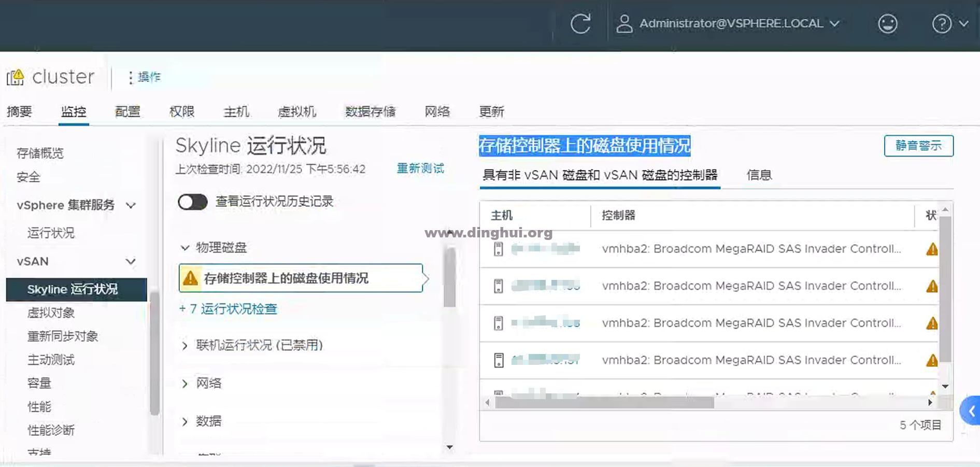Viewport: 980px width, 467px height.
Task: Select 容量 in the sidebar
Action: point(39,383)
